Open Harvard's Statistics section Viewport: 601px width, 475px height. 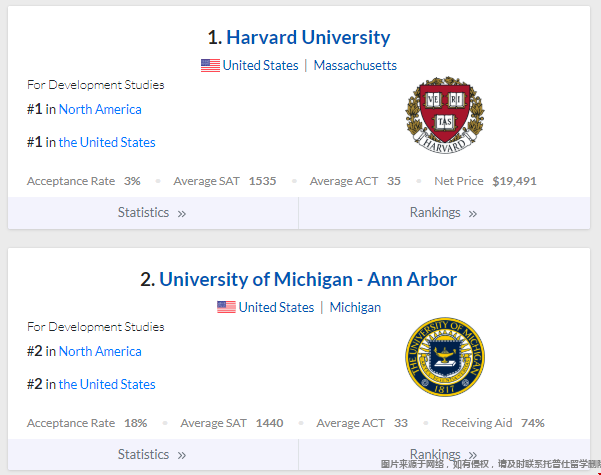(153, 213)
